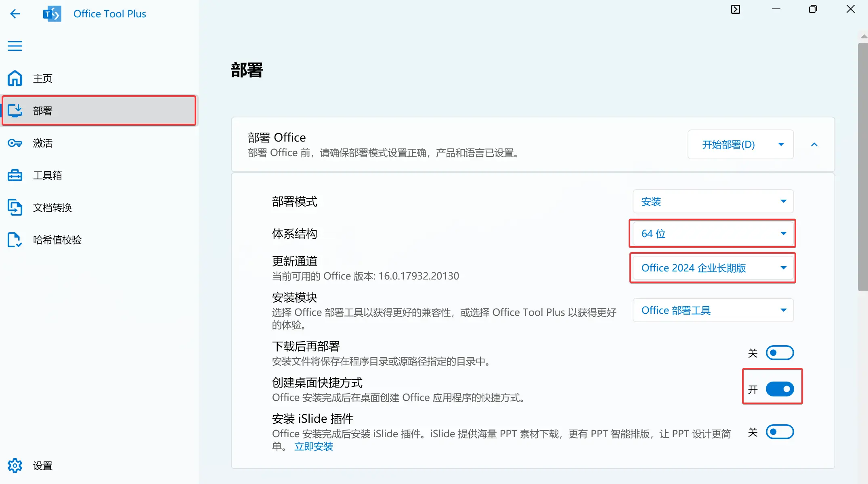The image size is (868, 484).
Task: Enable the 下载后再部署 toggle
Action: point(780,353)
